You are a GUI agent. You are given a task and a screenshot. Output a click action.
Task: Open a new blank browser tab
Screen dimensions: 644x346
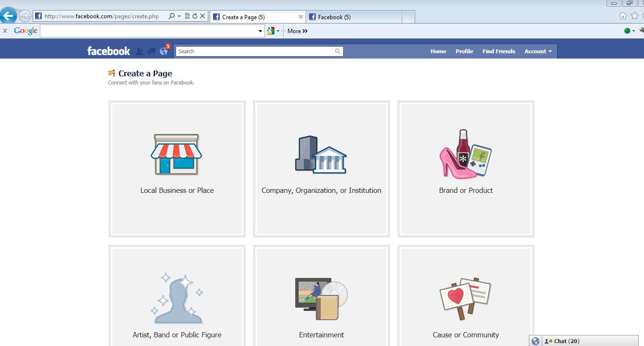pyautogui.click(x=408, y=17)
